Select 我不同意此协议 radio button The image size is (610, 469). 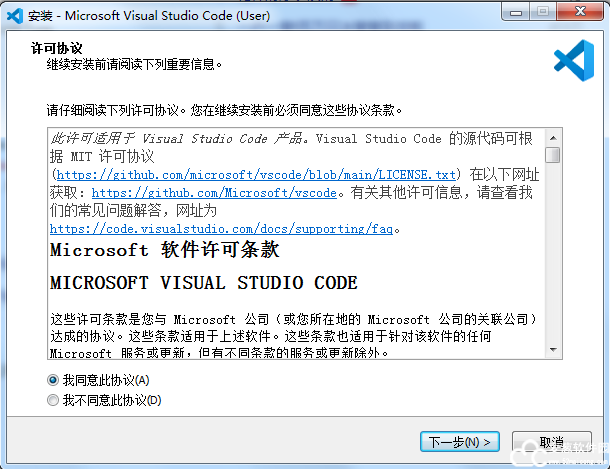pyautogui.click(x=53, y=400)
